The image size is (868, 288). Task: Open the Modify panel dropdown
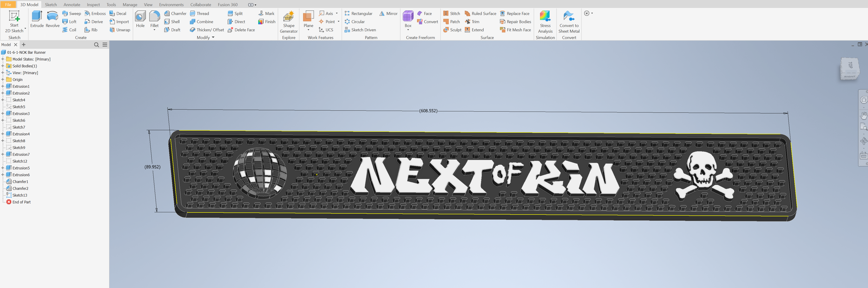click(x=213, y=37)
